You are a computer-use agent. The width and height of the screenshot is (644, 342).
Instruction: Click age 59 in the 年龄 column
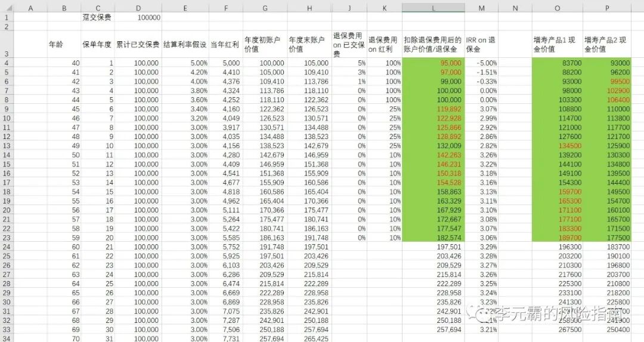(64, 238)
